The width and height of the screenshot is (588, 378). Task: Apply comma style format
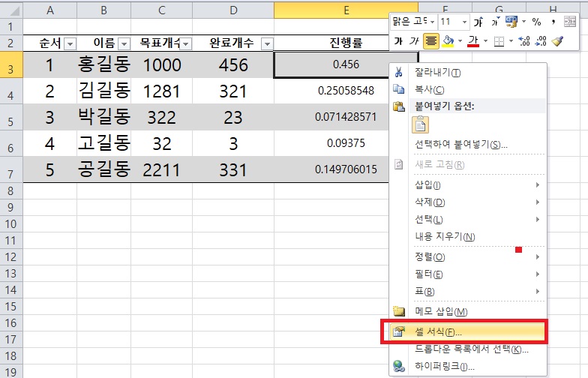point(553,22)
